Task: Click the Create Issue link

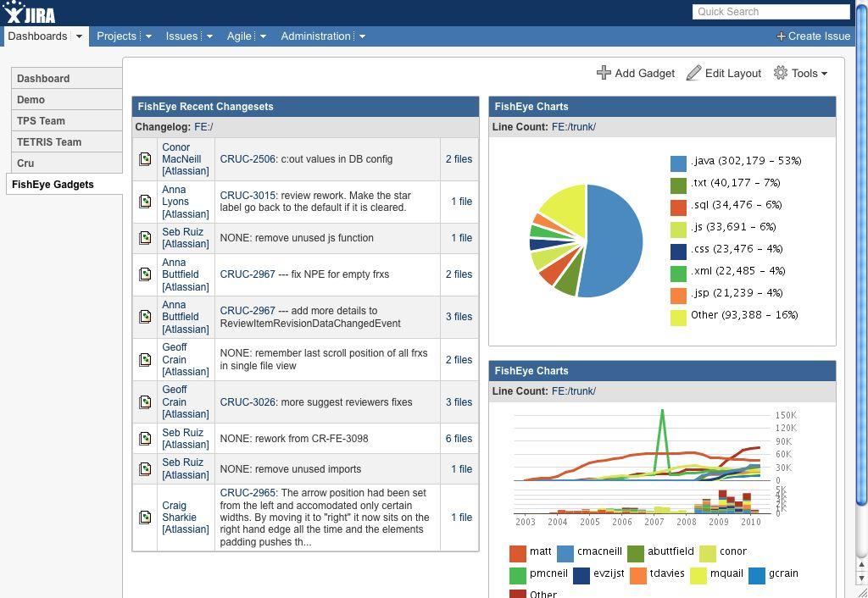Action: coord(813,36)
